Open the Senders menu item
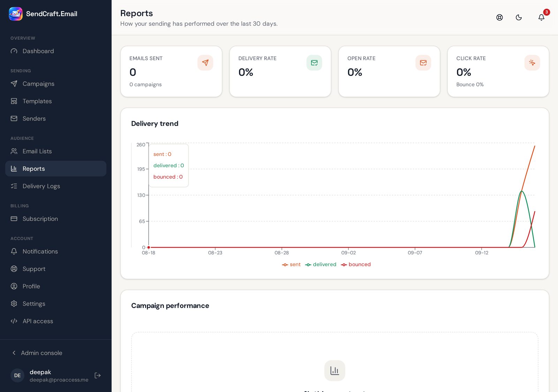This screenshot has width=558, height=392. pyautogui.click(x=56, y=118)
